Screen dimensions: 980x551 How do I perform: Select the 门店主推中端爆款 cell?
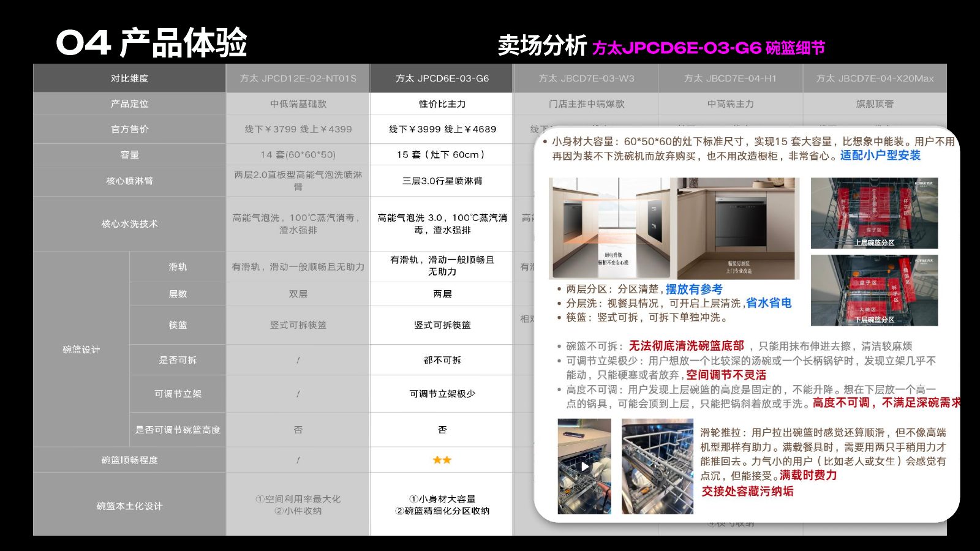pyautogui.click(x=586, y=103)
